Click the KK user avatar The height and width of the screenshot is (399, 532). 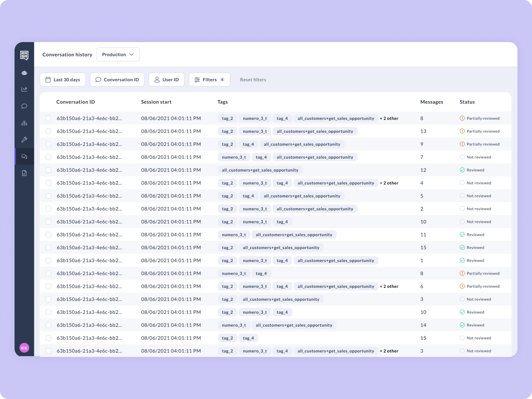24,348
